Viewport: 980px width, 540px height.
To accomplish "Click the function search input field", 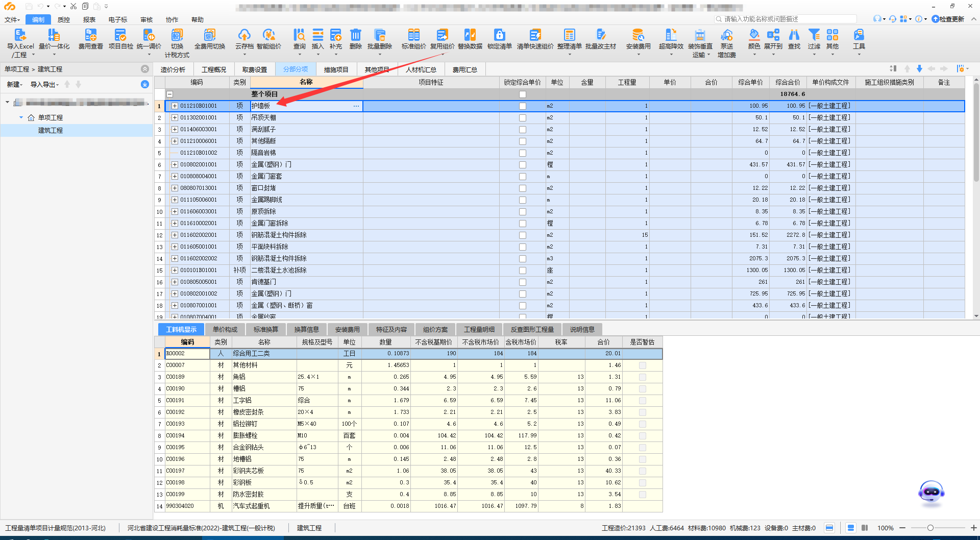I will 786,19.
